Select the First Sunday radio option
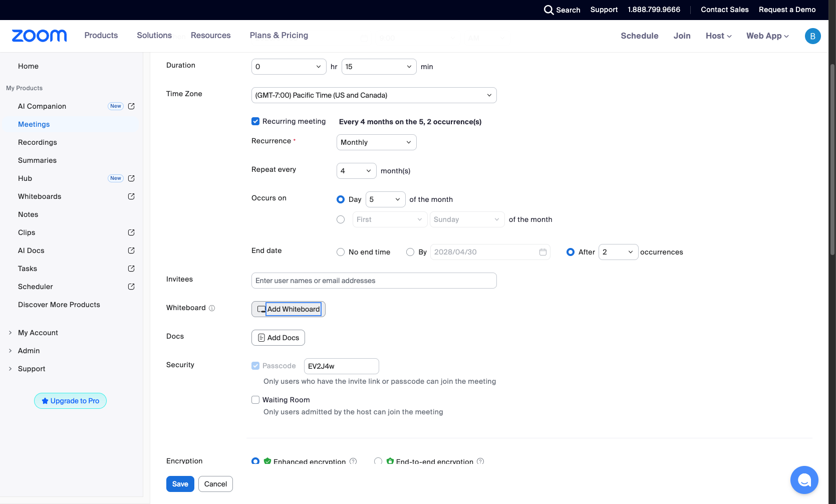Image resolution: width=836 pixels, height=504 pixels. pyautogui.click(x=341, y=219)
